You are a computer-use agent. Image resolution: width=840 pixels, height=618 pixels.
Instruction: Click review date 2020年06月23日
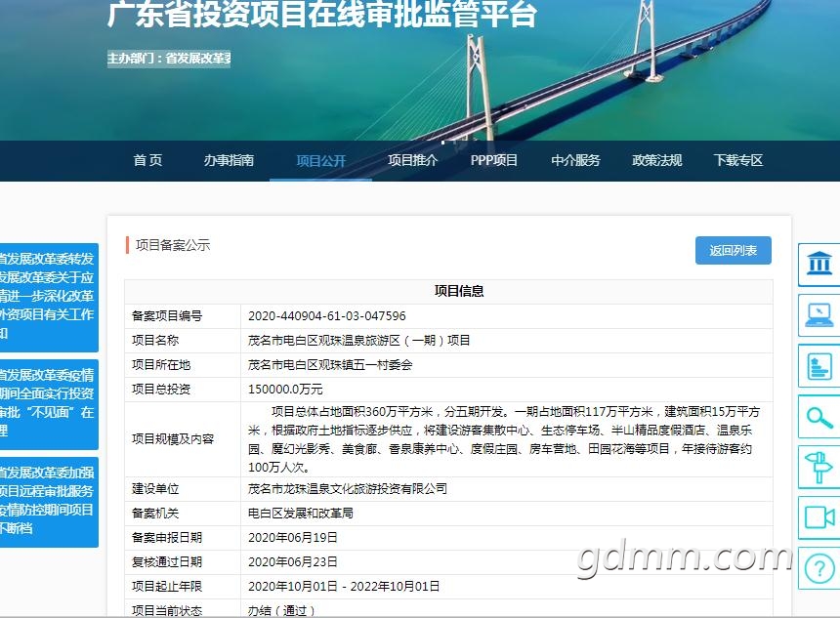(x=292, y=561)
